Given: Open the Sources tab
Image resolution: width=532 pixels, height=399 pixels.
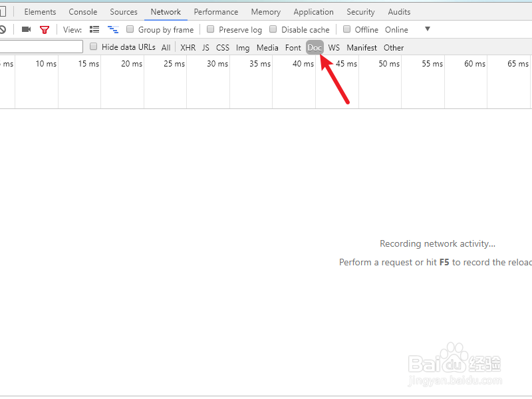Looking at the screenshot, I should click(x=124, y=12).
